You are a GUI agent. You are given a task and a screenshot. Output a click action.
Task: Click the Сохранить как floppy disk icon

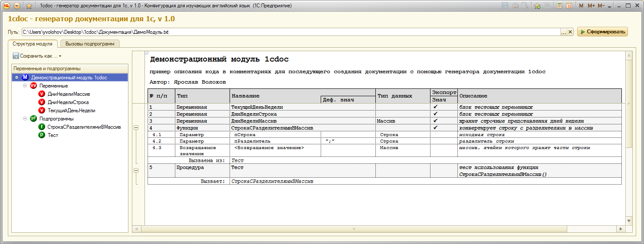click(x=16, y=56)
